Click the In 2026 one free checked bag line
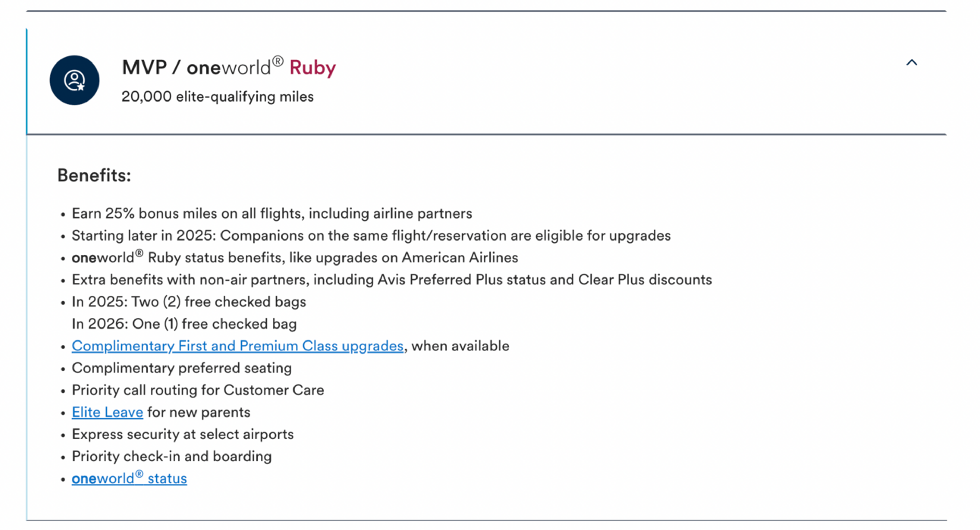The width and height of the screenshot is (980, 530). click(x=184, y=324)
